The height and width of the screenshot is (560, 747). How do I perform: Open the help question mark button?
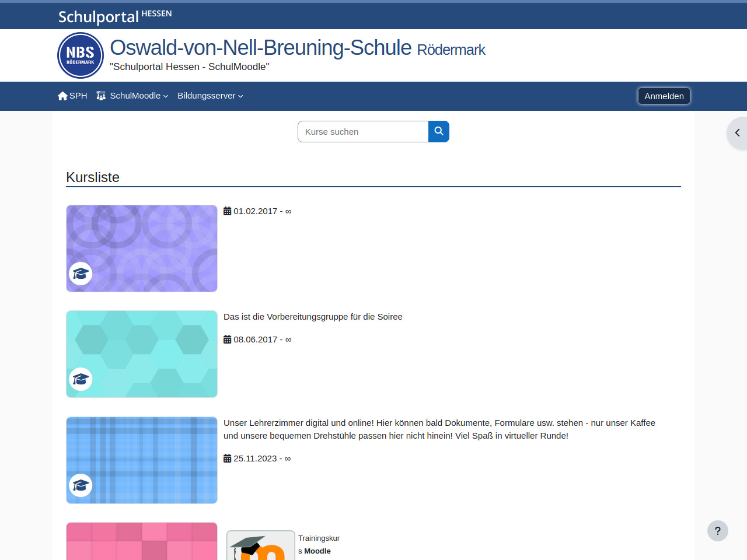coord(717,531)
